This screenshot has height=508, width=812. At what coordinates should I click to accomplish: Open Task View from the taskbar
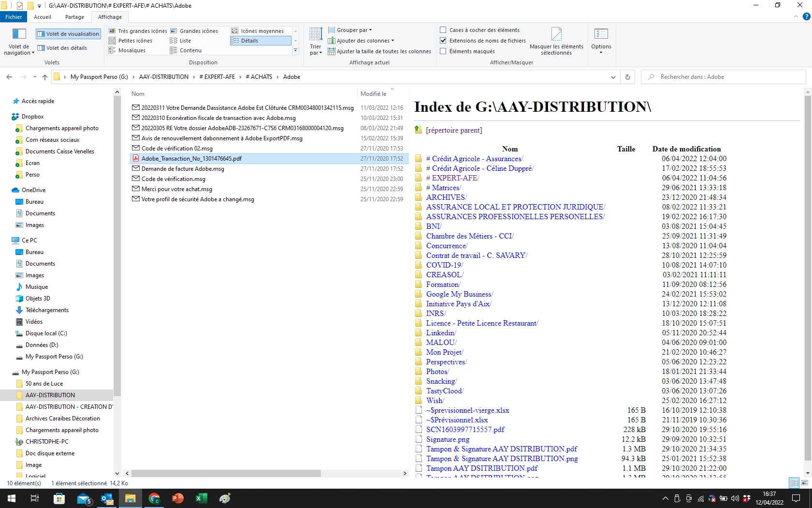(x=35, y=498)
